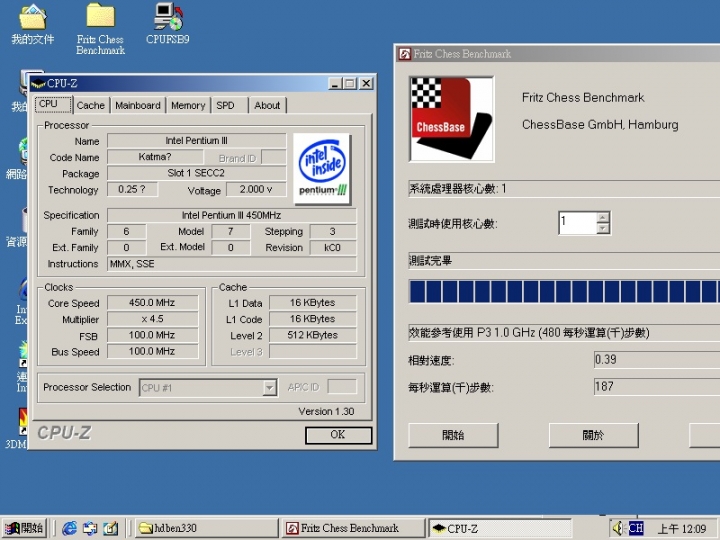Switch to Fritz Chess Benchmark taskbar button
720x540 pixels.
[353, 528]
